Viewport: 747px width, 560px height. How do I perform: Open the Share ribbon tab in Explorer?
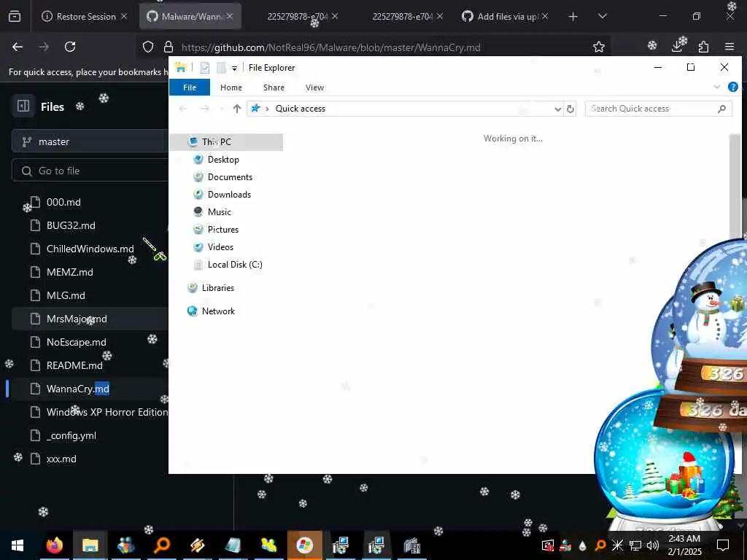274,87
